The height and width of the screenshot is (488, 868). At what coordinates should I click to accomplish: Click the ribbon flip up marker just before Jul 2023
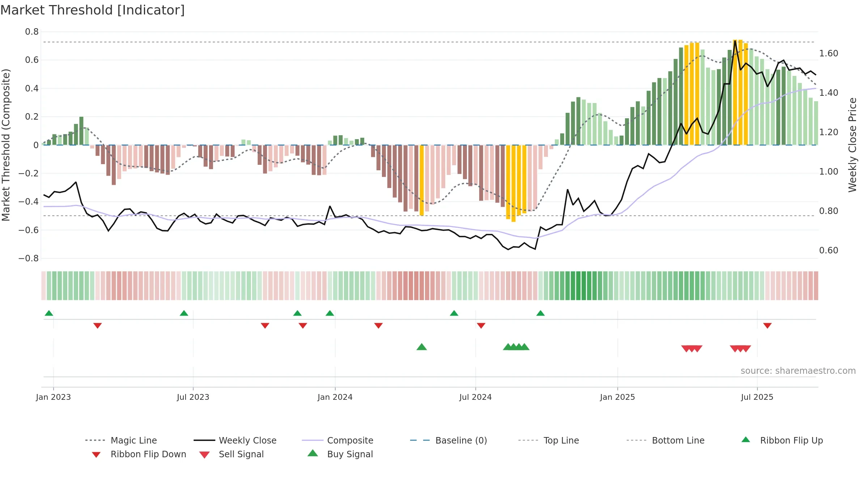(184, 313)
